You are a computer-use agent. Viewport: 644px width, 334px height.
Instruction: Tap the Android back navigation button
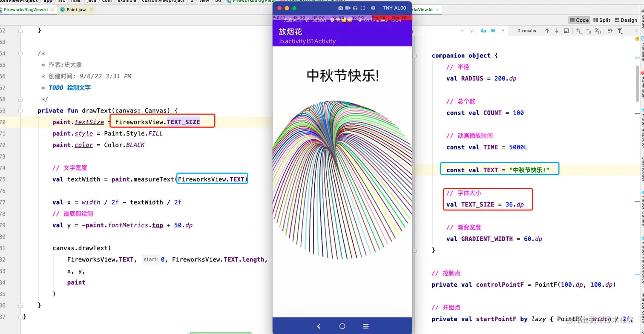click(319, 326)
